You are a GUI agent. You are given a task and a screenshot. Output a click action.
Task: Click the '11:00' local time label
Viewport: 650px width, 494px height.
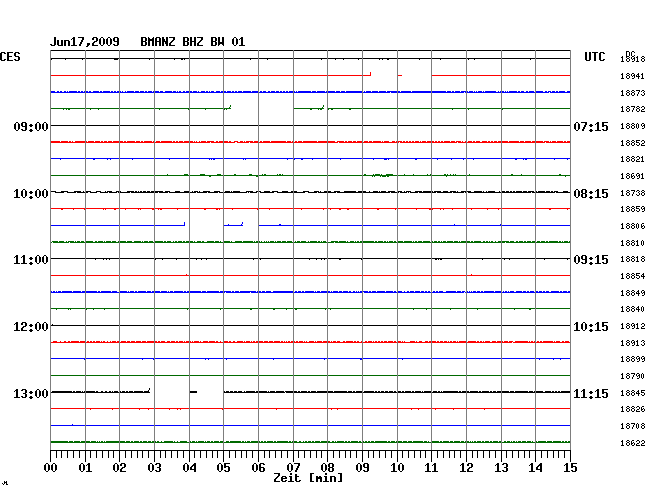coord(31,260)
